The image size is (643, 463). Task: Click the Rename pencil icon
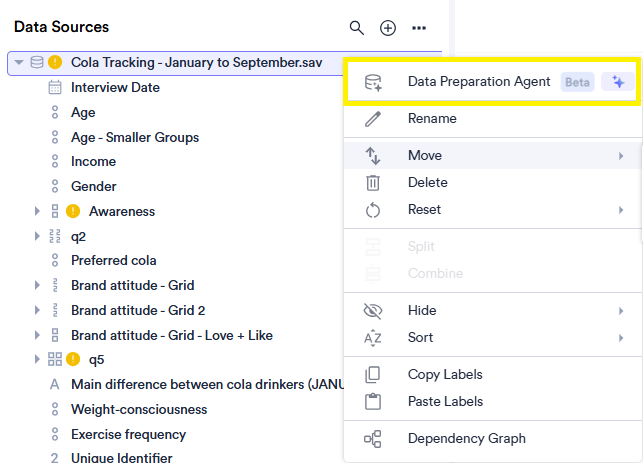[373, 119]
